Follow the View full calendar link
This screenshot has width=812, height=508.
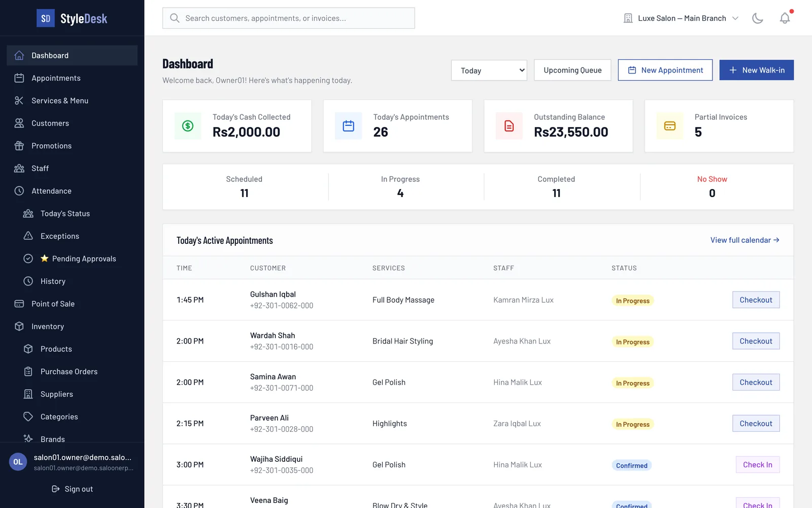[745, 240]
